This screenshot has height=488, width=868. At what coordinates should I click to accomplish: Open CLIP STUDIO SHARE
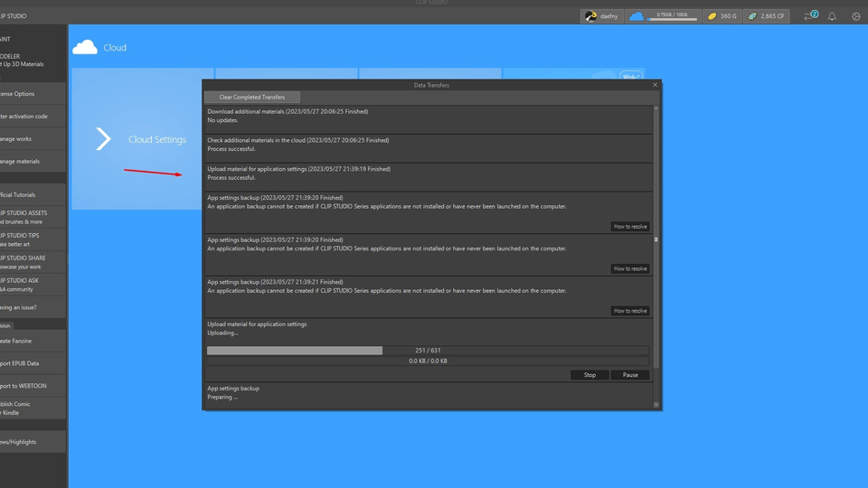[33, 262]
